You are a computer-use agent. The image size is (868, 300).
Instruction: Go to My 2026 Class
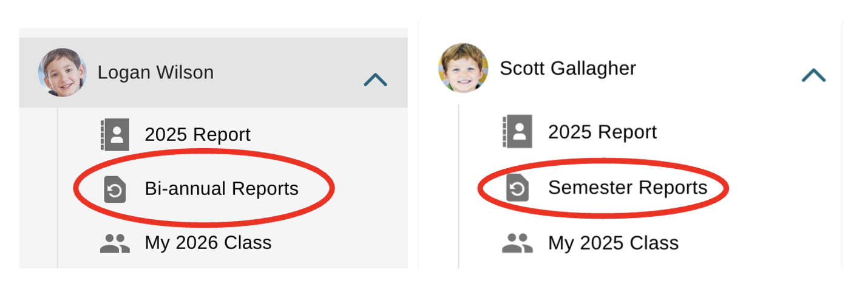tap(208, 243)
